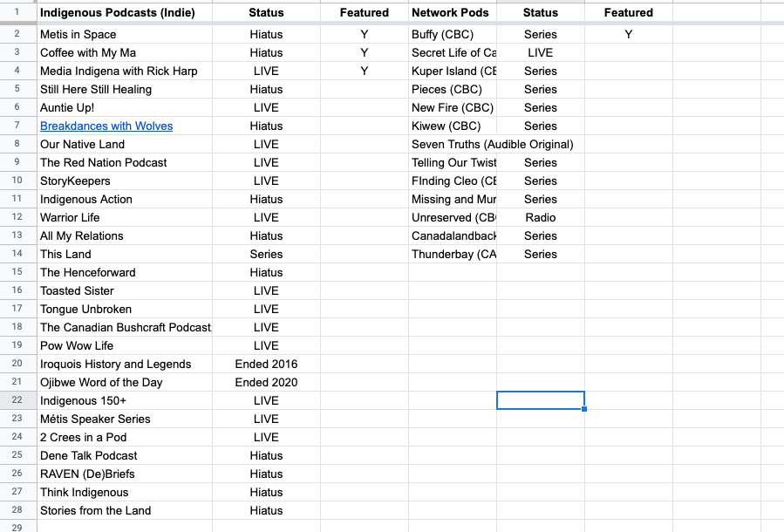Select the cell 'Ojibwe Word of the Day'
Screen dimensions: 784x532
(125, 383)
